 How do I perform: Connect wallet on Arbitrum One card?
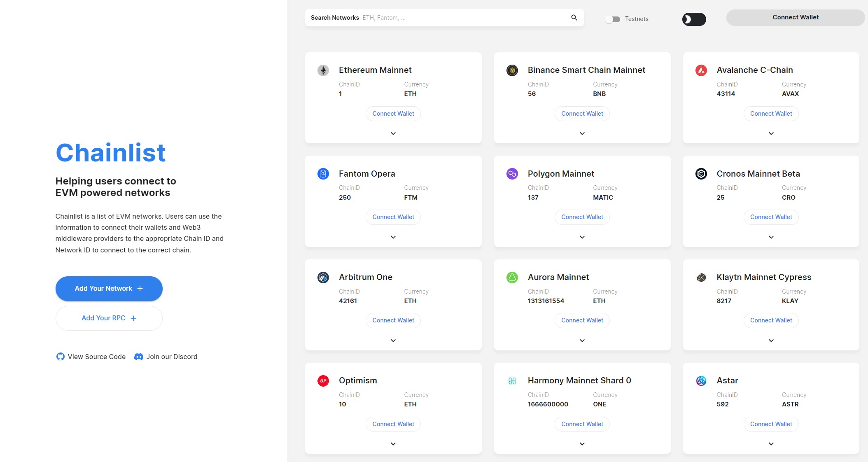pos(393,320)
